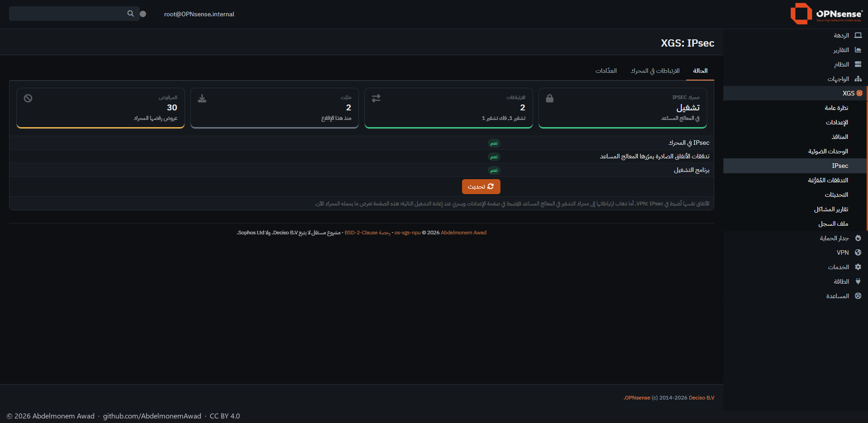Open the os-xgs-npu link
Image resolution: width=868 pixels, height=423 pixels.
click(x=407, y=233)
